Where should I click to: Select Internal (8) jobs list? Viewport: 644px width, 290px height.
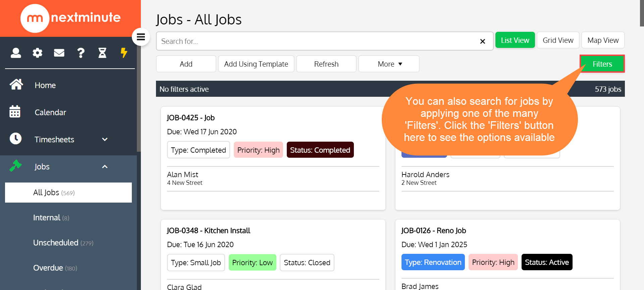tap(51, 218)
